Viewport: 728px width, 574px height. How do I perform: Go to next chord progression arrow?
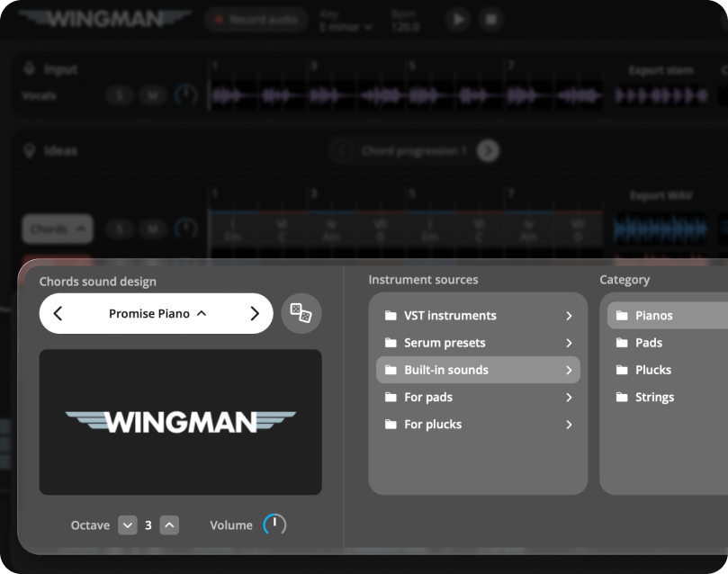pyautogui.click(x=488, y=151)
